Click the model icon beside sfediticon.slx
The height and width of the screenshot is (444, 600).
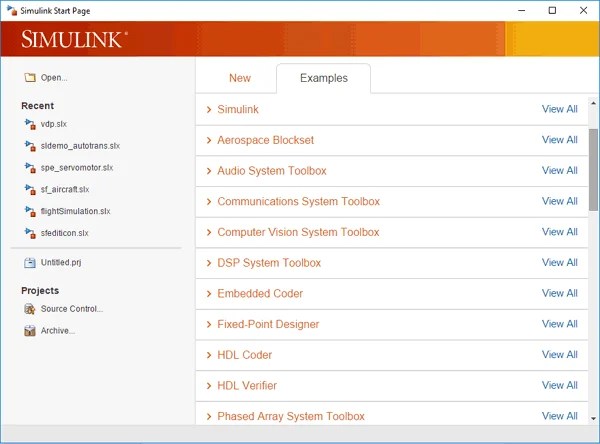[x=30, y=233]
